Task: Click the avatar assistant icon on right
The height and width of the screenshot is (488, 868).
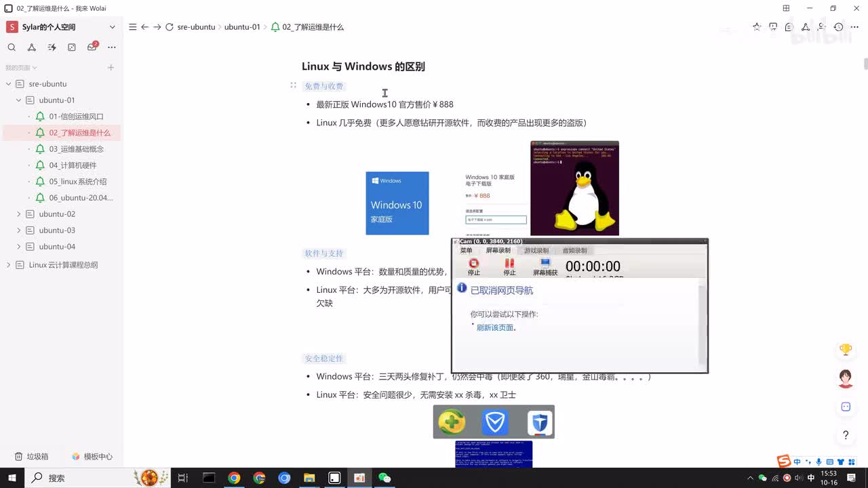Action: (846, 378)
